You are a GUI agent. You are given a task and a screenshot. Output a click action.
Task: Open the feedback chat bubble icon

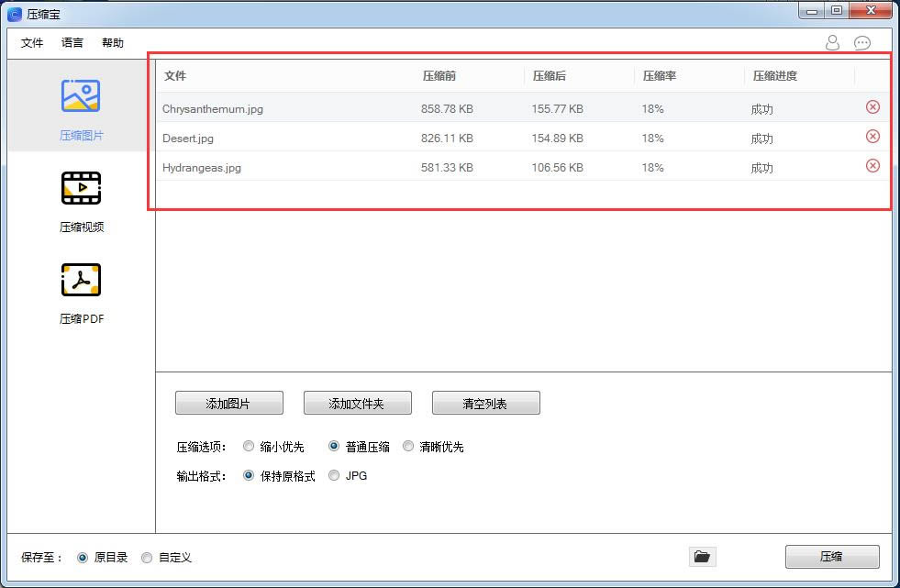[x=862, y=43]
